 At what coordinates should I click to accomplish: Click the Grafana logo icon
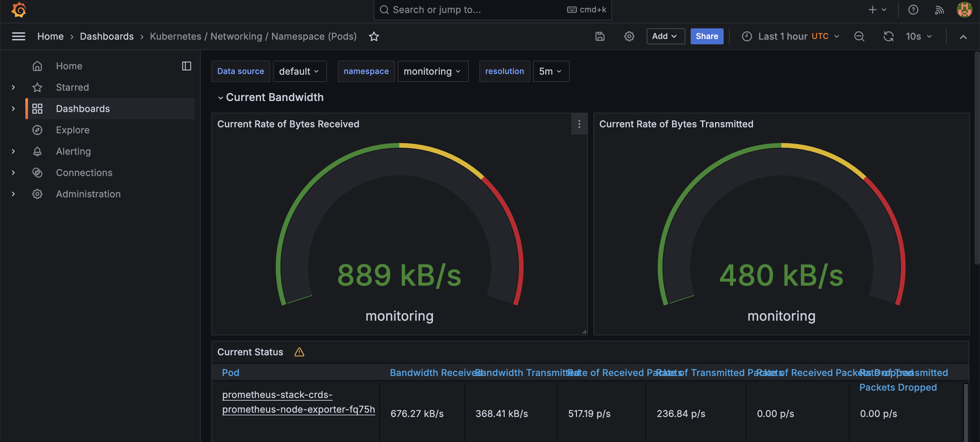[19, 10]
